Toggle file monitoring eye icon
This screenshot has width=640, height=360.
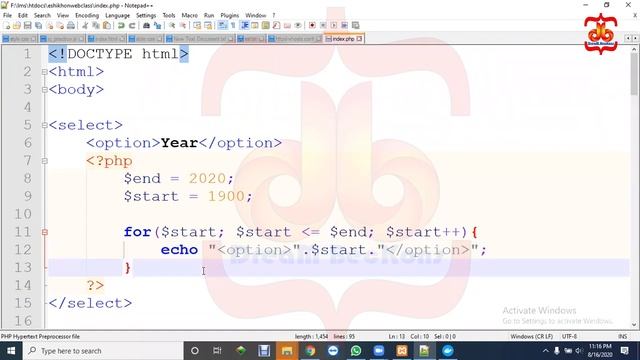(x=298, y=25)
